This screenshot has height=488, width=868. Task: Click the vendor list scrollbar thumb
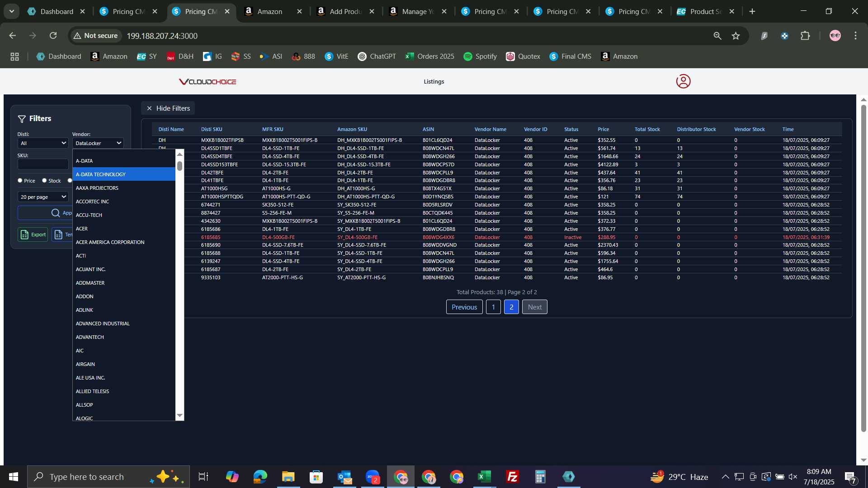pyautogui.click(x=179, y=166)
